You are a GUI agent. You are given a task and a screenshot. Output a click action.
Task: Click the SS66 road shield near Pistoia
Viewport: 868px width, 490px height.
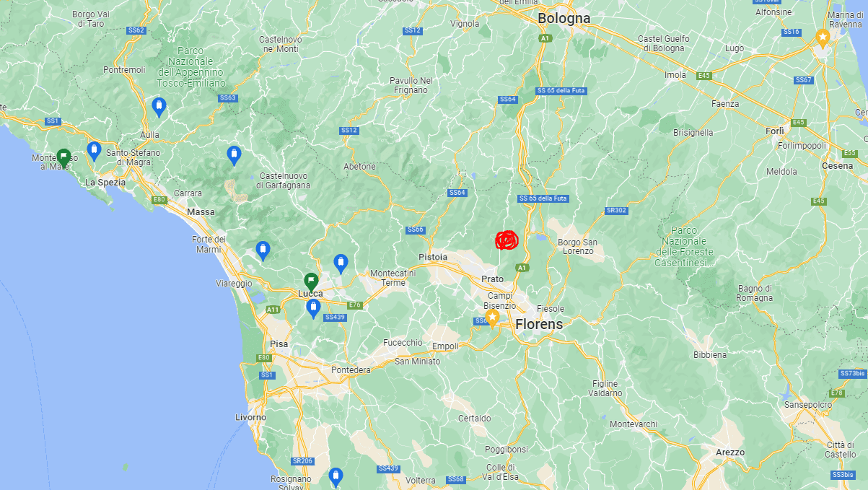415,229
